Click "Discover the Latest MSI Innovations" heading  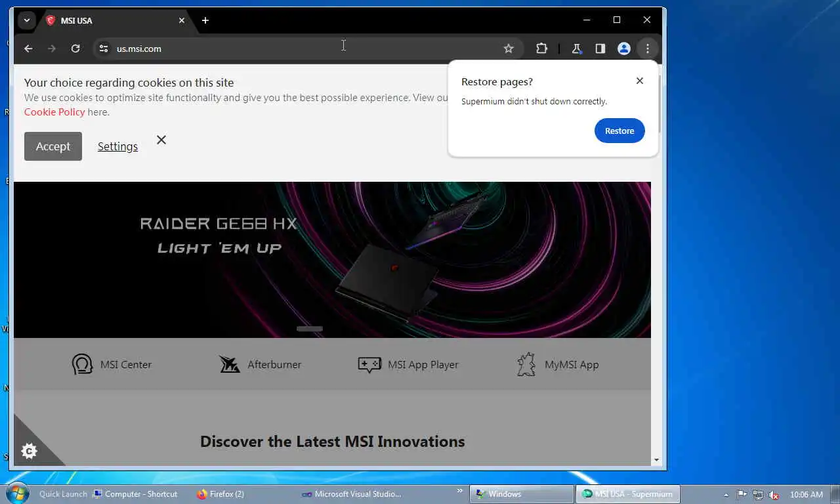point(333,442)
